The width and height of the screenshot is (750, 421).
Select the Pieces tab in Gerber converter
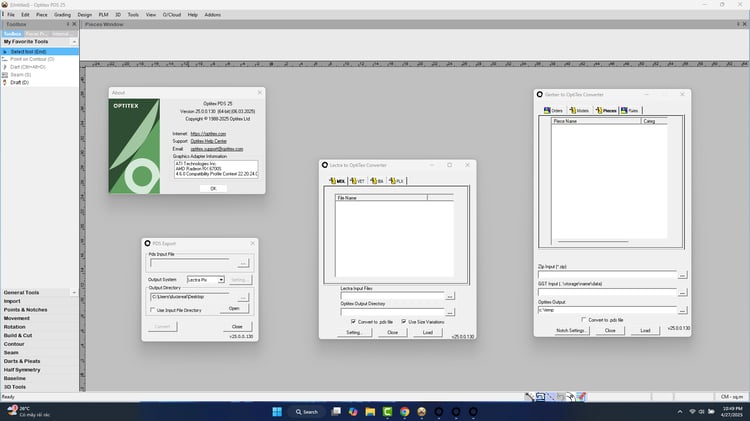(x=606, y=111)
